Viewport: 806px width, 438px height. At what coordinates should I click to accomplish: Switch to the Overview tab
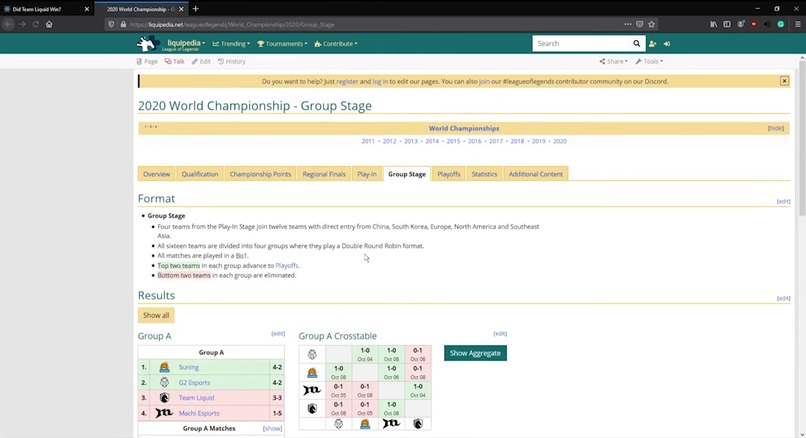(x=157, y=174)
